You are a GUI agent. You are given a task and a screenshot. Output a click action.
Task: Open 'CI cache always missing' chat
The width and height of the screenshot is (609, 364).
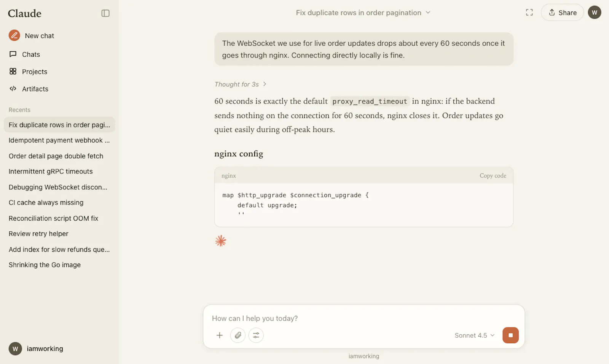(x=59, y=203)
